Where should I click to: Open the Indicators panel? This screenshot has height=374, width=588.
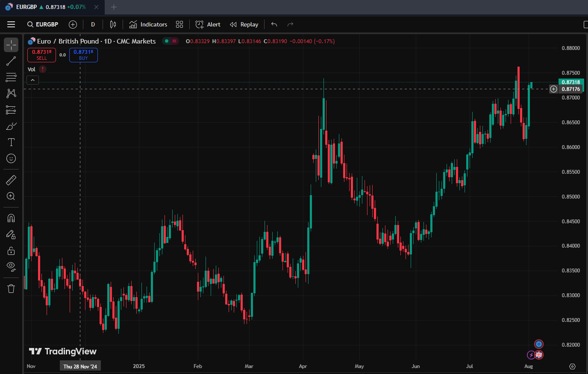pos(148,24)
